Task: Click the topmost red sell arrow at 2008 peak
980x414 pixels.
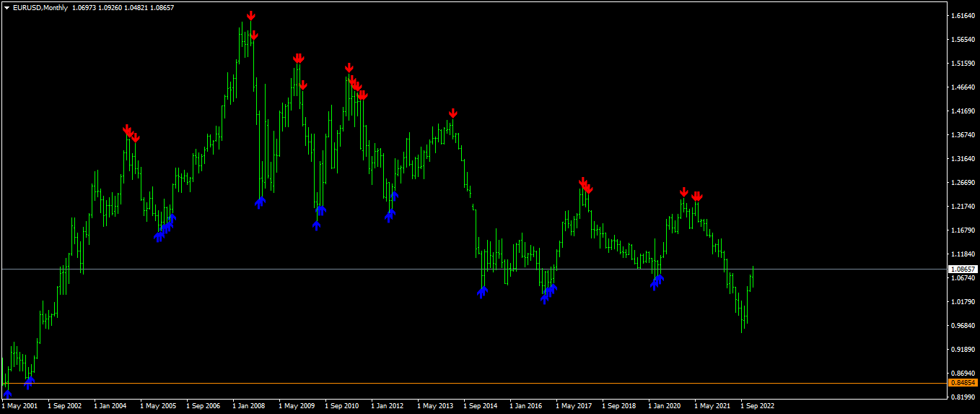Action: pos(250,16)
